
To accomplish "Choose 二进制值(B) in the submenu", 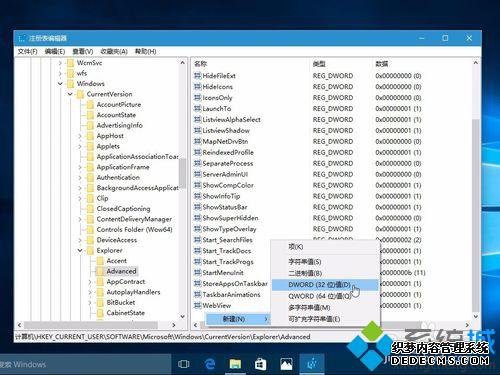I will (325, 273).
